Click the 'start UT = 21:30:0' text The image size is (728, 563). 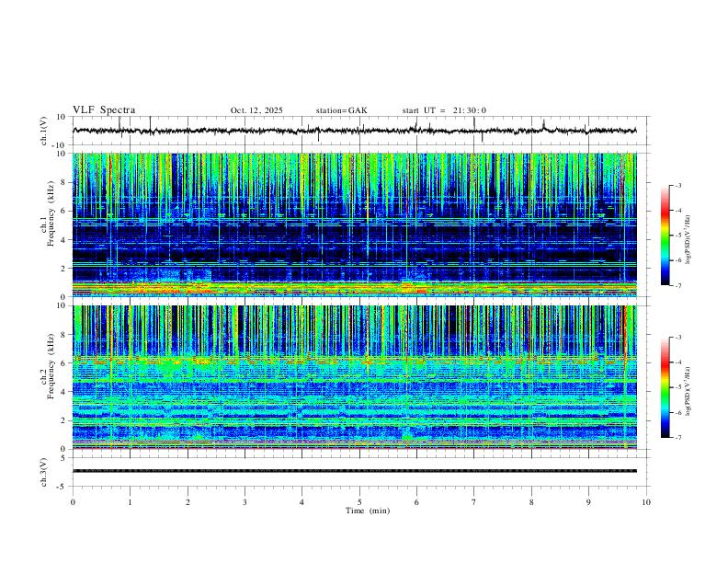point(444,110)
